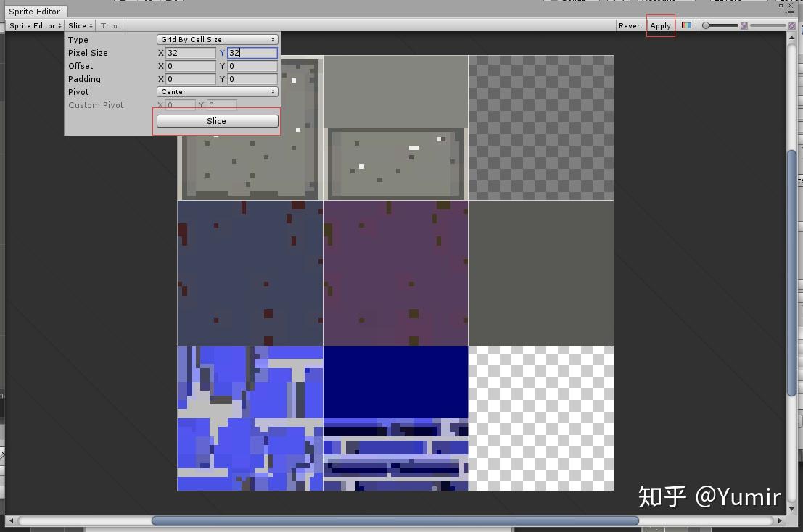Screen dimensions: 803x532
Task: Select the solid gray tile sprite
Action: (541, 273)
